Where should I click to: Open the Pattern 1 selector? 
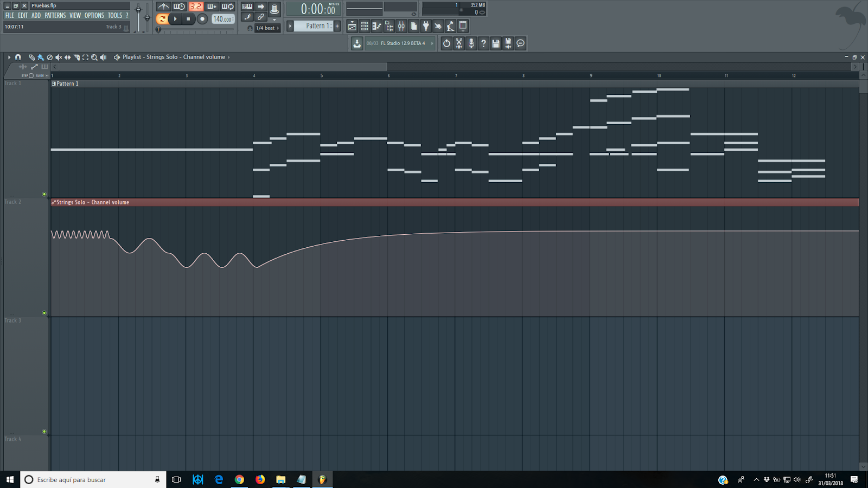314,26
